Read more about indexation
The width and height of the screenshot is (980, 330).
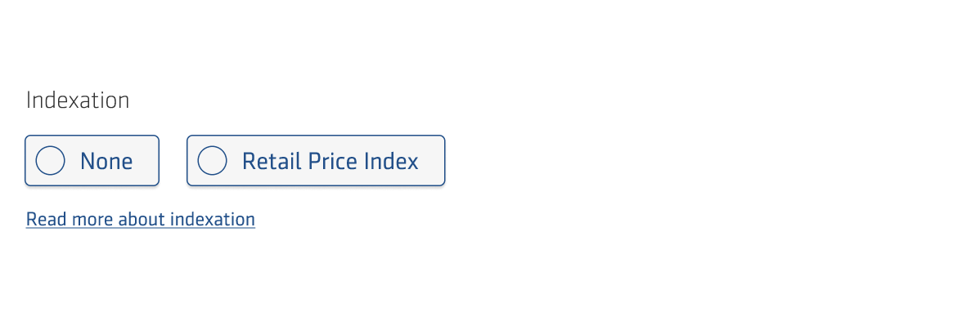click(x=141, y=219)
